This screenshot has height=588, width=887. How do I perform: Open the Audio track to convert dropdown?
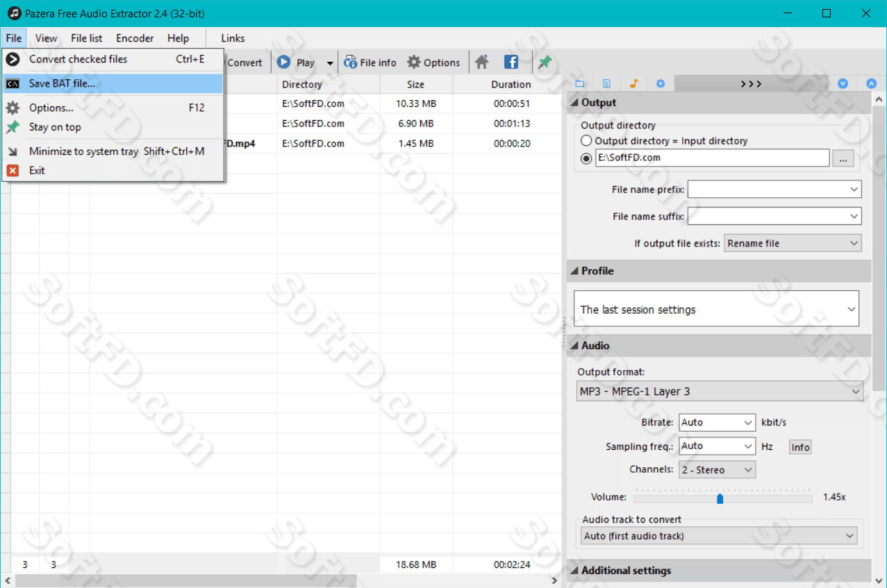click(x=719, y=536)
